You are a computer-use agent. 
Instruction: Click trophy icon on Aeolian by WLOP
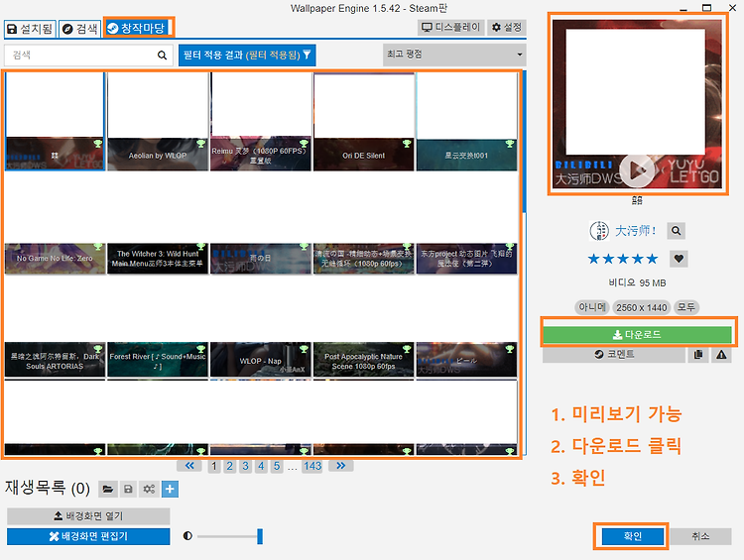tap(200, 144)
